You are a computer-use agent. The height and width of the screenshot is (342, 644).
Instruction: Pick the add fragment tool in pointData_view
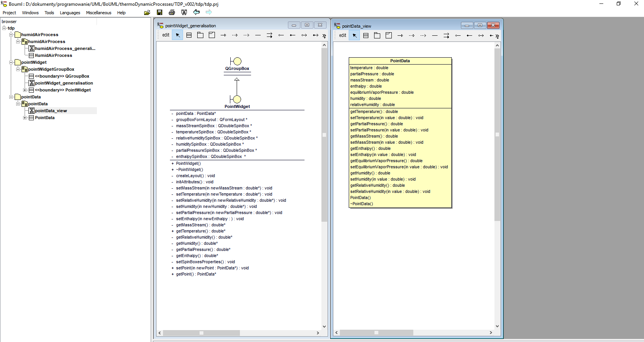[x=389, y=36]
